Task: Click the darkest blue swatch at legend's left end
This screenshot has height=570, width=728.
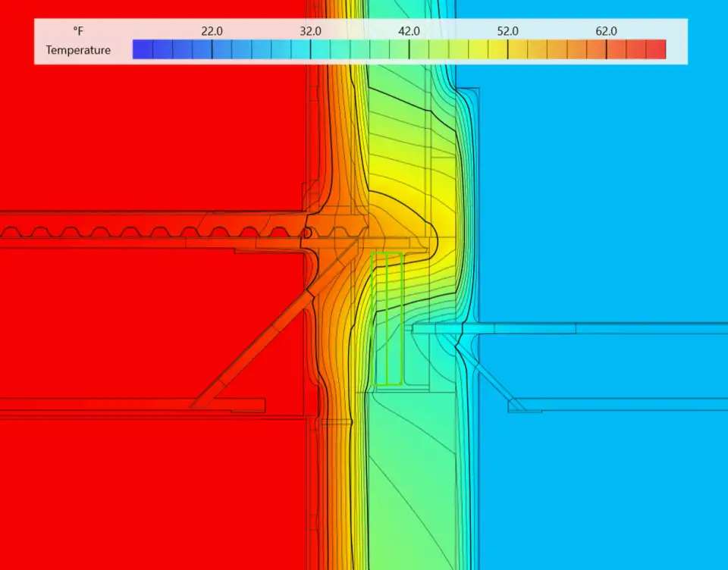Action: click(143, 49)
